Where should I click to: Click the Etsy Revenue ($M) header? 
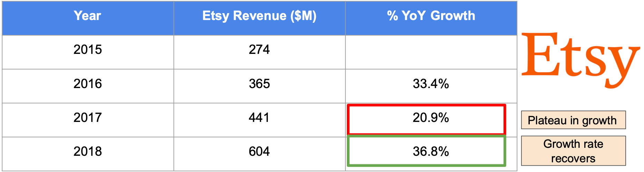(260, 18)
